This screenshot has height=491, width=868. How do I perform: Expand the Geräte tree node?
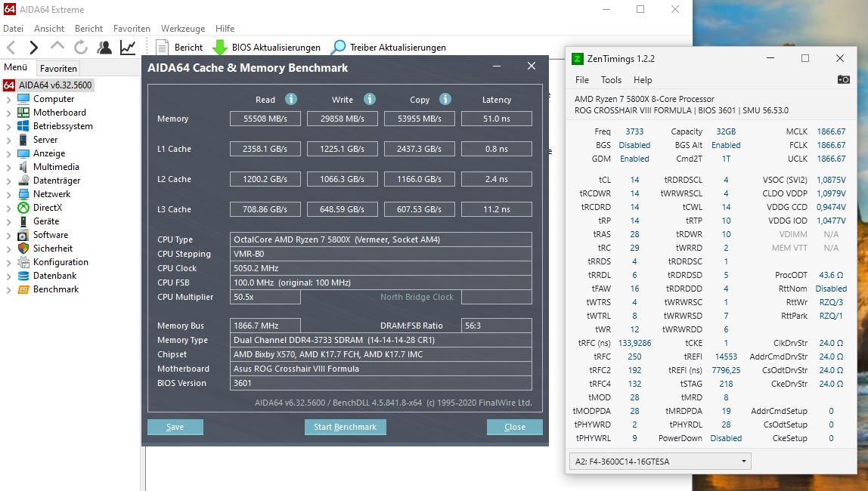8,222
